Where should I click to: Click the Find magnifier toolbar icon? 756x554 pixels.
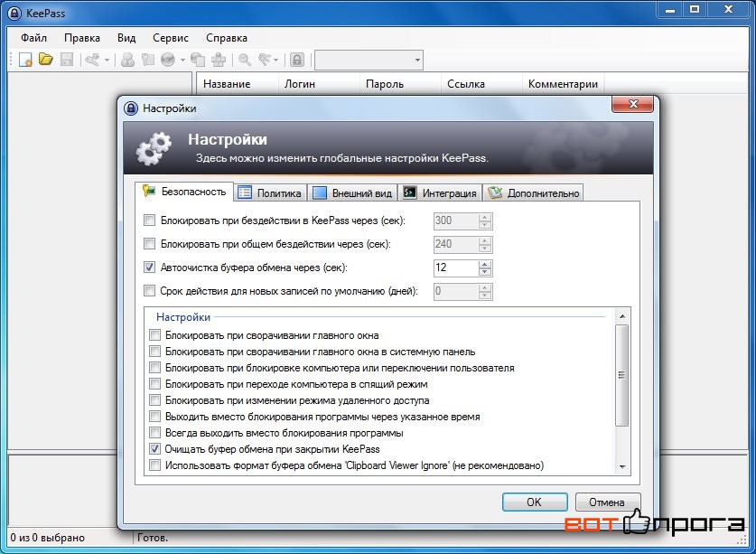(x=245, y=60)
